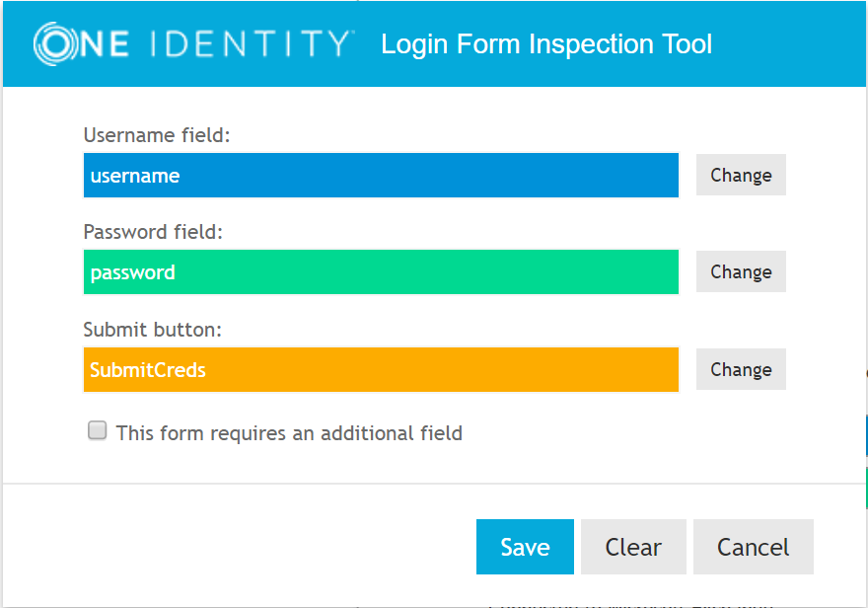Click the 'This form requires an additional field' label

[x=289, y=432]
